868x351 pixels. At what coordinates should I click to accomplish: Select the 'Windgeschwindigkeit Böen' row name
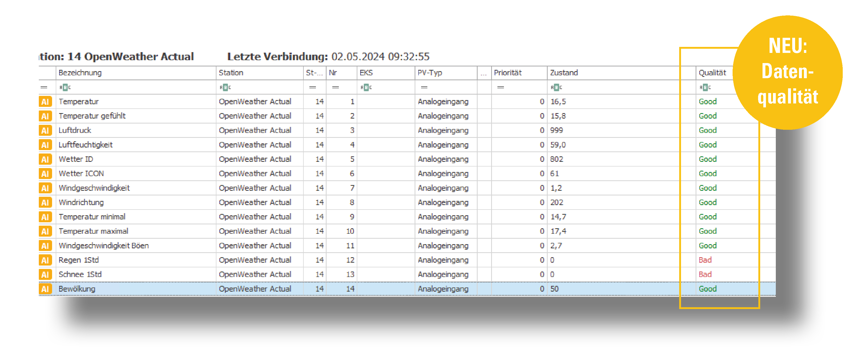[x=104, y=246]
